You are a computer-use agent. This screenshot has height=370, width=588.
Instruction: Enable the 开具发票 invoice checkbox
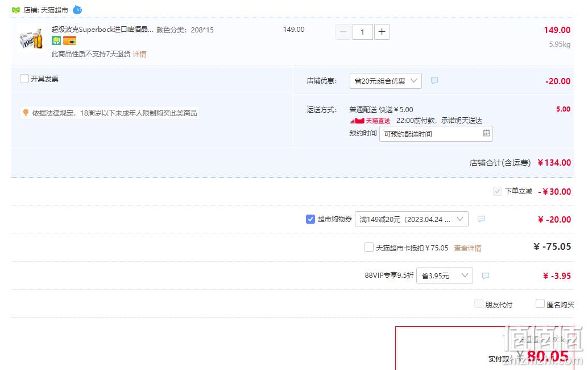(24, 79)
